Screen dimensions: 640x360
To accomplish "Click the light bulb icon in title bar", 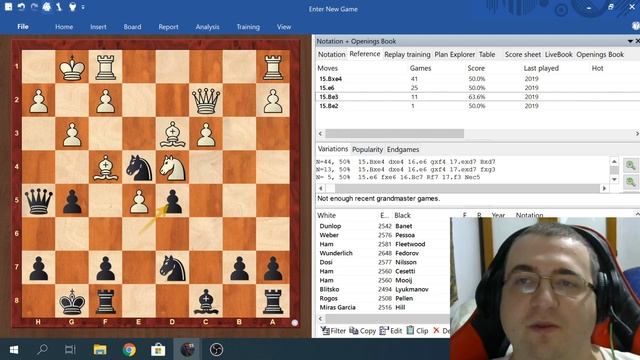I will (x=73, y=7).
